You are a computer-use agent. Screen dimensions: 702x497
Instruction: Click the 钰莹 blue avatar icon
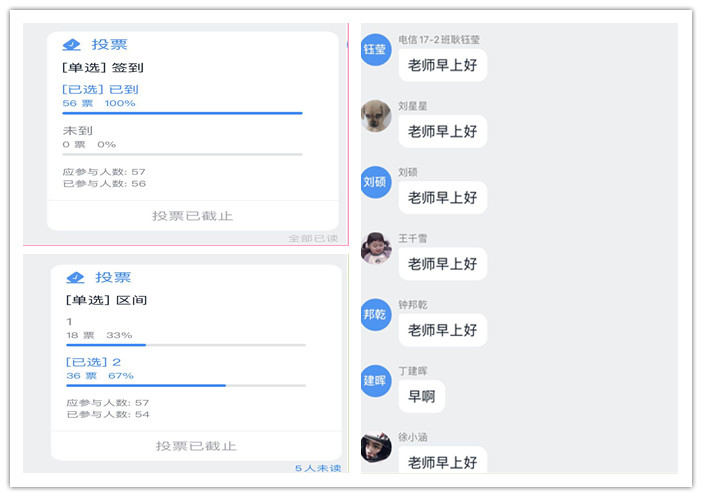click(375, 50)
